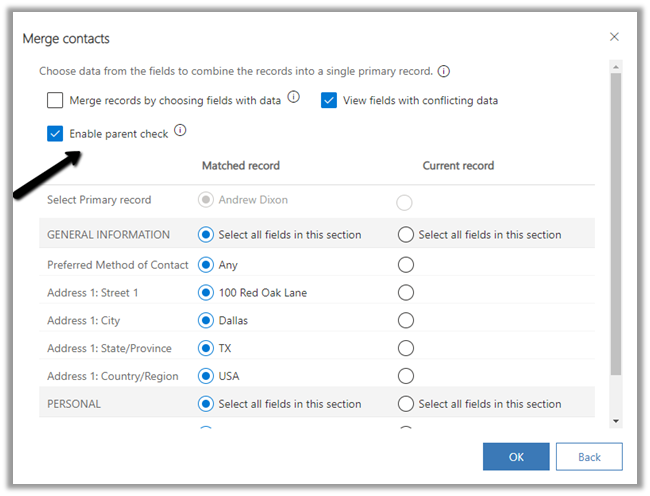
Task: Select matched record fields for General Information
Action: coord(206,235)
